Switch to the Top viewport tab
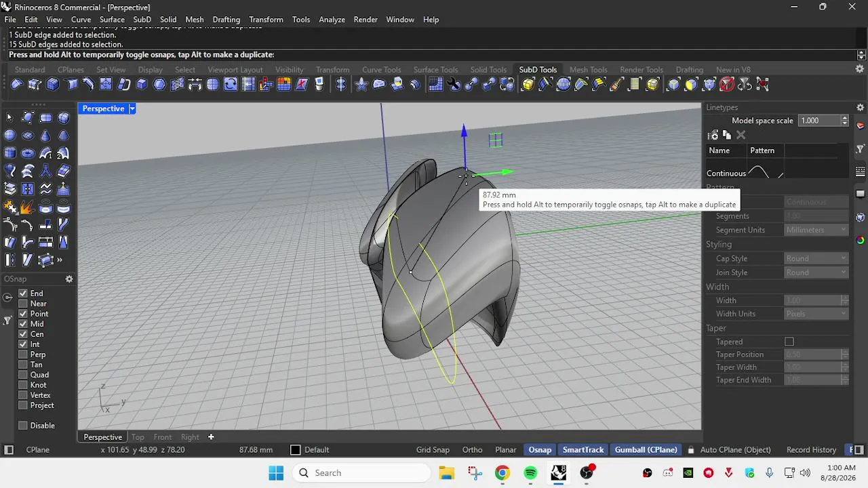Viewport: 868px width, 488px height. click(138, 437)
